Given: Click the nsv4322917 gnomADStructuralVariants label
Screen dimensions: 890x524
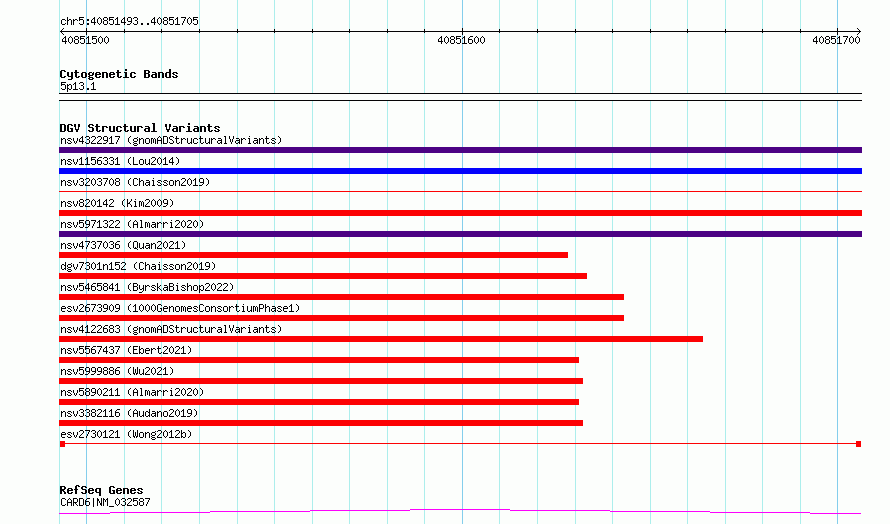Looking at the screenshot, I should (171, 140).
